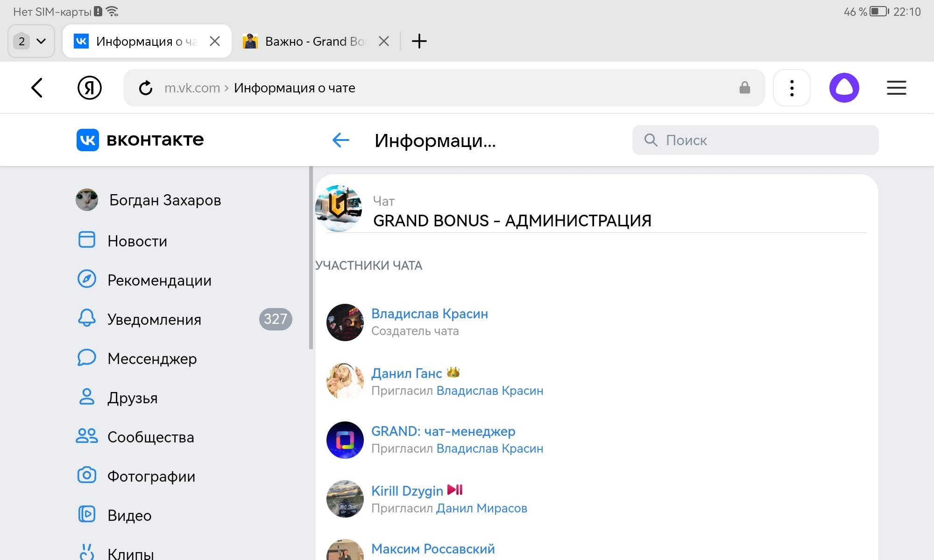Return via the blue back arrow in VK header
934x560 pixels.
click(340, 140)
